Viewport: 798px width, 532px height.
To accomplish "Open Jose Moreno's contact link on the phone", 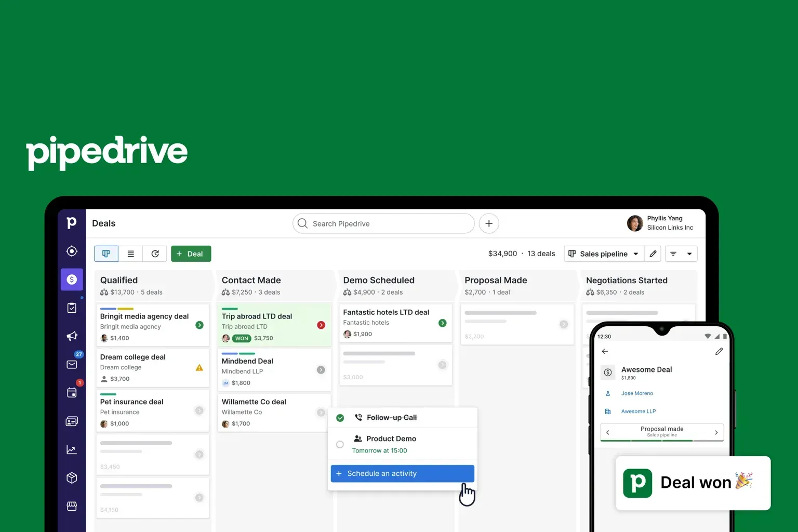I will point(637,393).
